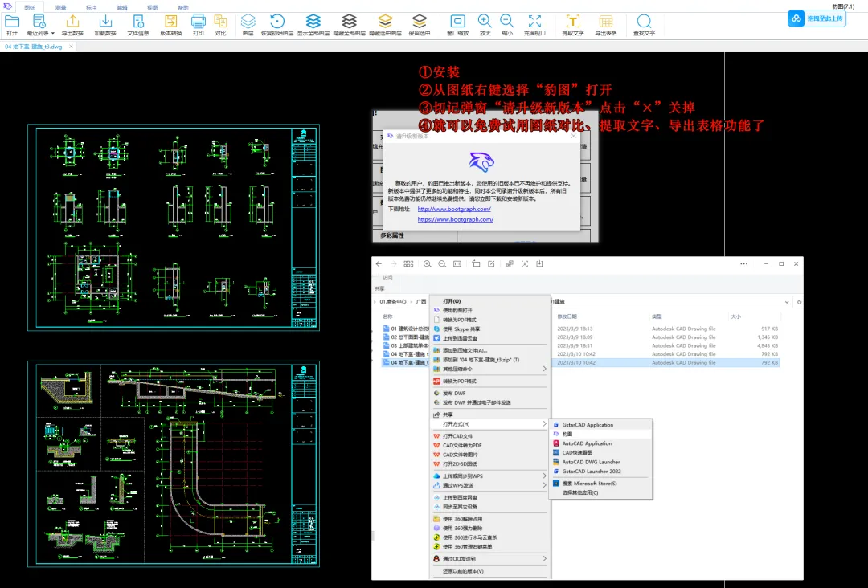Open the http://www.bootgraph.com/ download link
Image resolution: width=868 pixels, height=588 pixels.
click(x=454, y=209)
